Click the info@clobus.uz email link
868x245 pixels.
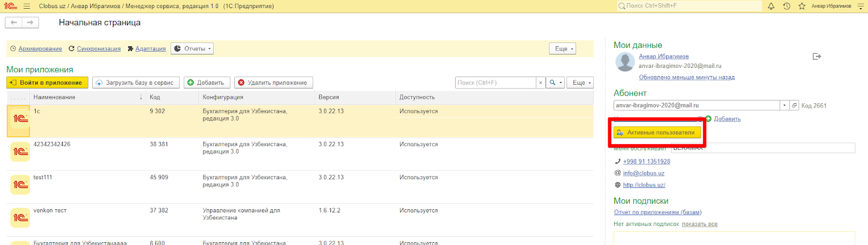(643, 173)
